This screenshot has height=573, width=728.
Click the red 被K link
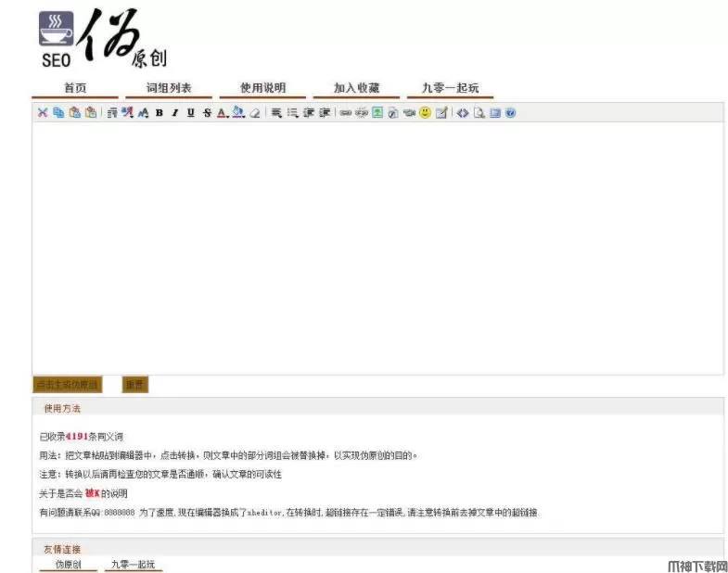click(93, 493)
